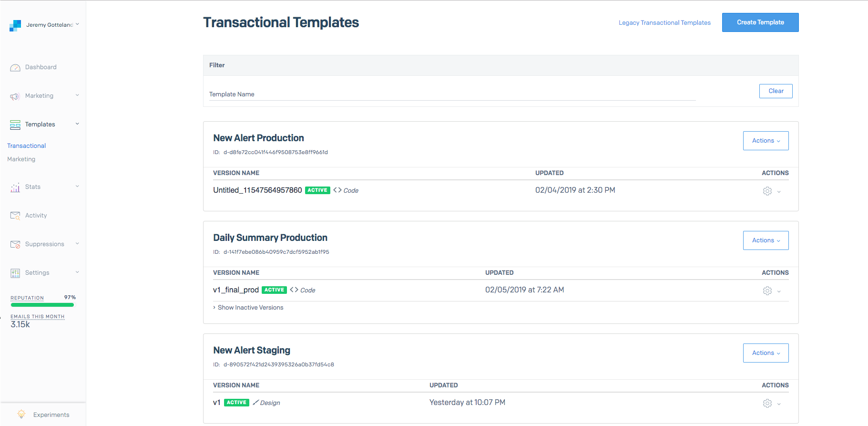Click the Clear filter button

click(x=776, y=91)
